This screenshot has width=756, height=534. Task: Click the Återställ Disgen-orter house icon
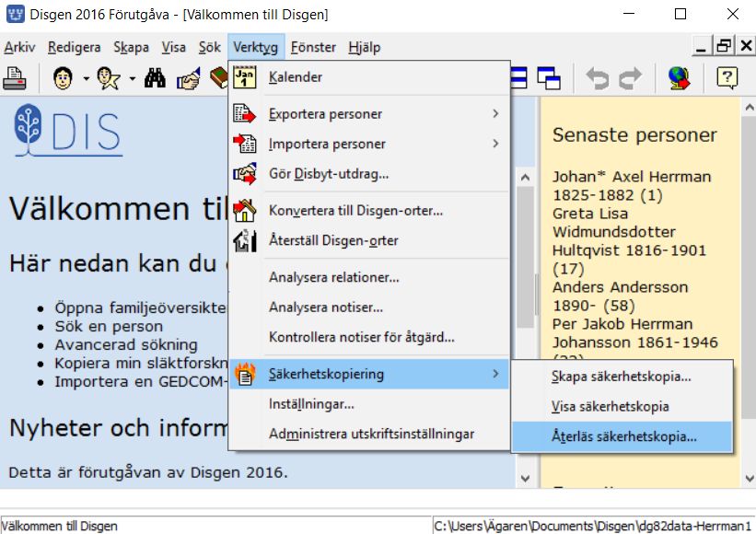(x=245, y=240)
